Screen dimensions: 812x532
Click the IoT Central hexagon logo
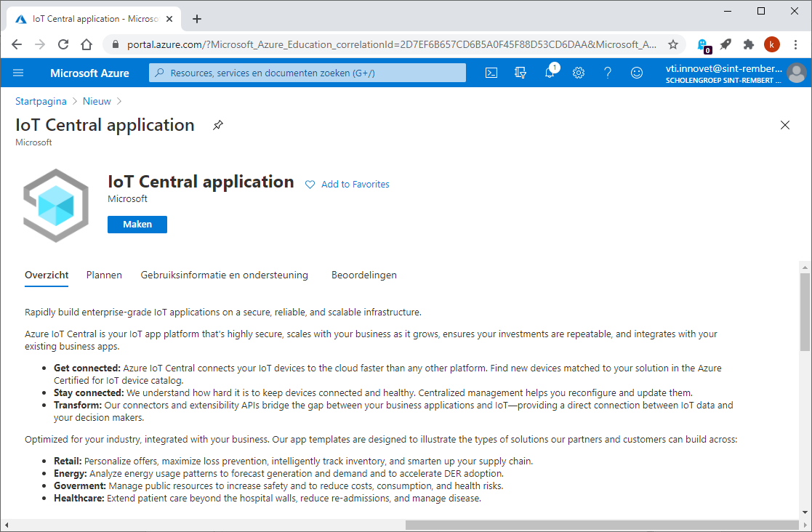(56, 206)
